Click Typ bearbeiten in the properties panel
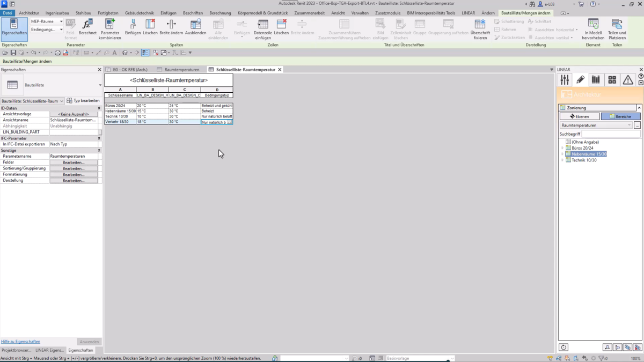The width and height of the screenshot is (644, 362). point(83,100)
